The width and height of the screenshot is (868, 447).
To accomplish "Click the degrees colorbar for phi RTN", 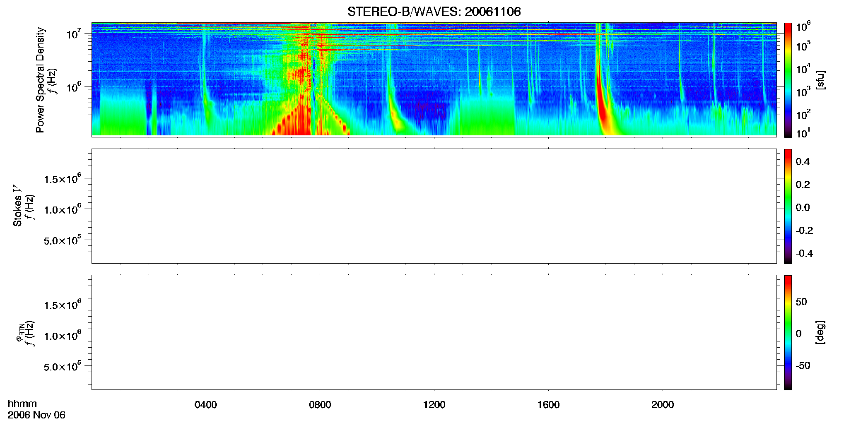I will (x=788, y=332).
